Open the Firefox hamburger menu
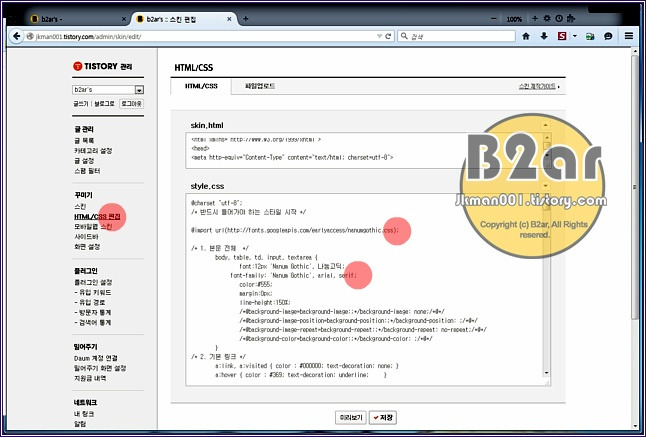 [x=629, y=36]
